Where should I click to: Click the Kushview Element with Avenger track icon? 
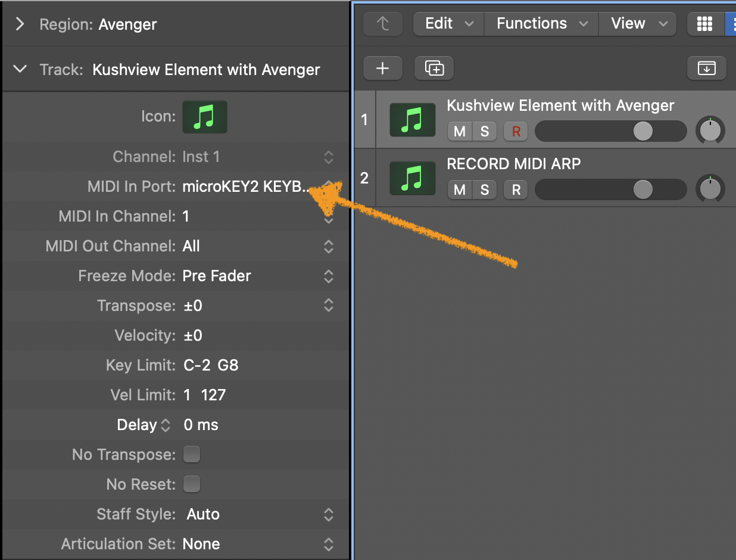(x=413, y=120)
